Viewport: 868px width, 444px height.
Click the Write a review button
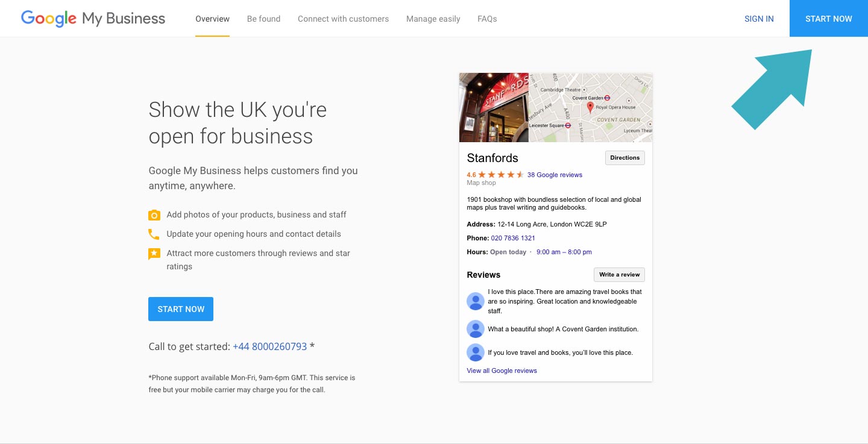619,275
